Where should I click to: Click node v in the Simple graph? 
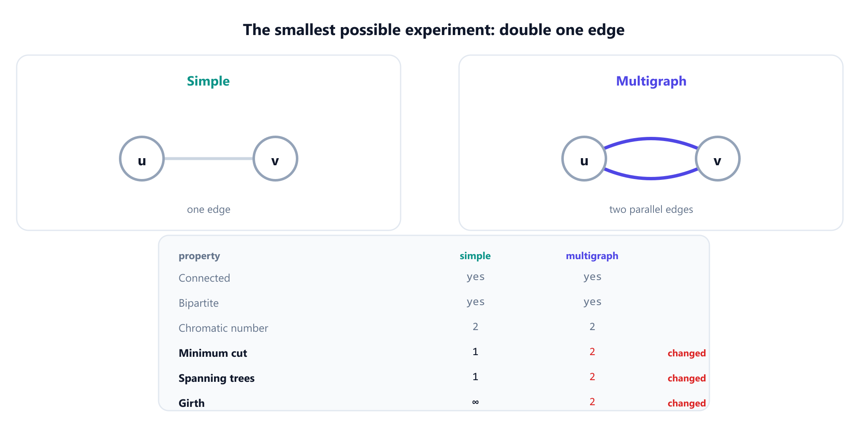coord(275,159)
